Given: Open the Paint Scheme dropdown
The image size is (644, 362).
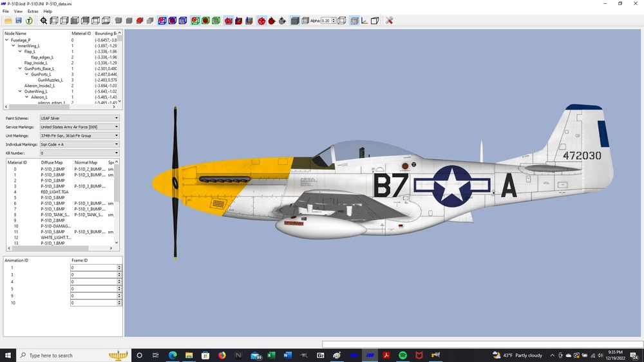Looking at the screenshot, I should coord(79,118).
